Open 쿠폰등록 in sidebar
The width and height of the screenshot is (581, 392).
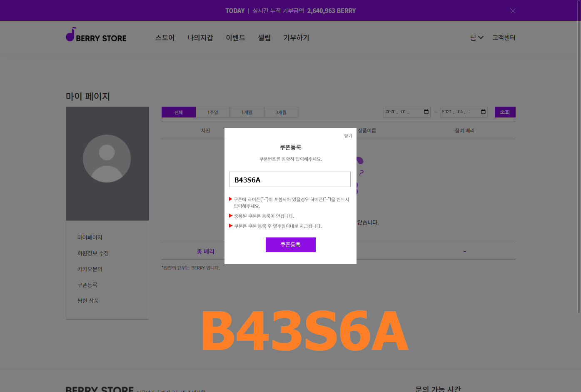point(87,285)
